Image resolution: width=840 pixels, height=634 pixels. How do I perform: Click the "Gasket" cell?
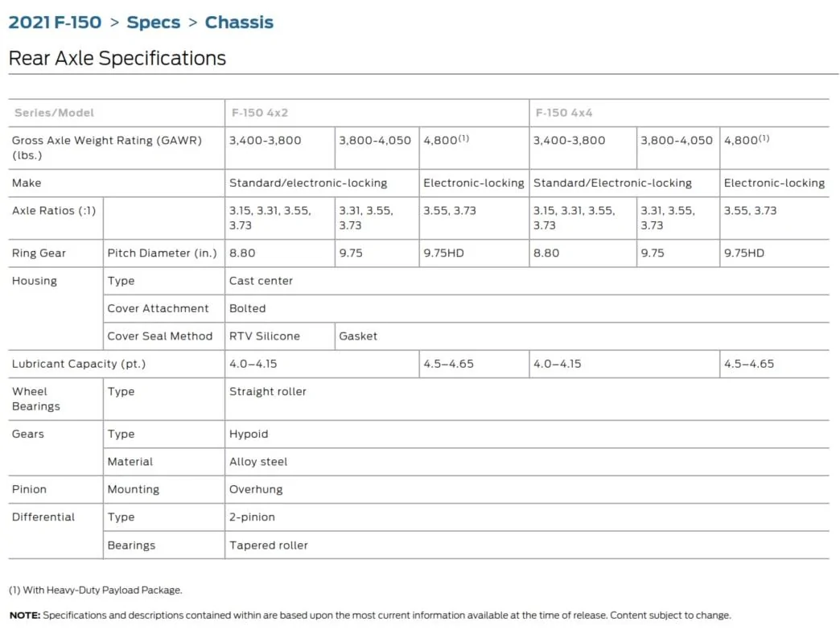[358, 336]
